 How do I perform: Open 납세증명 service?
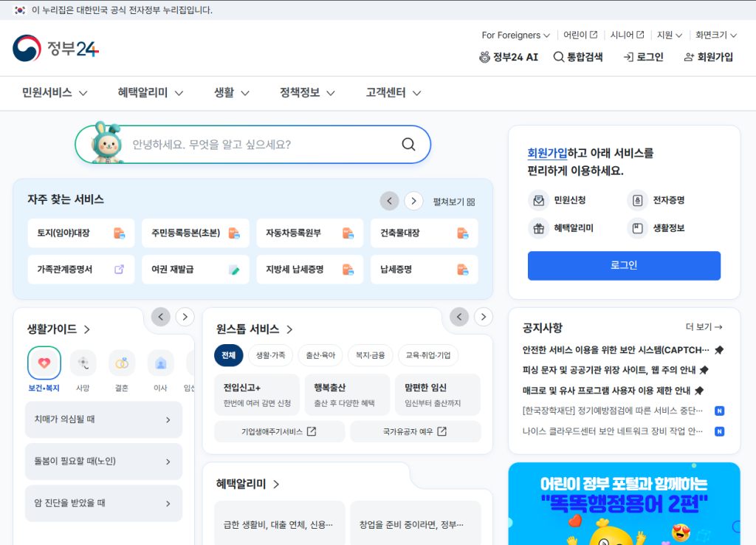425,269
